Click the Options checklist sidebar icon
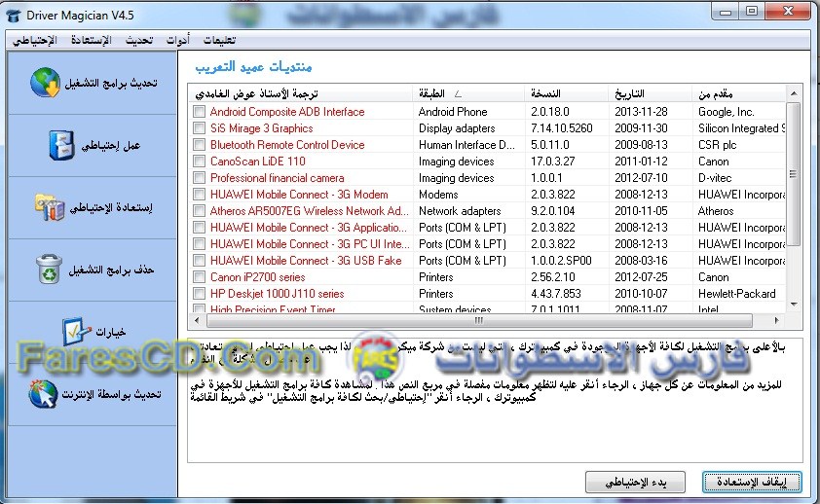This screenshot has width=820, height=504. pos(77,331)
